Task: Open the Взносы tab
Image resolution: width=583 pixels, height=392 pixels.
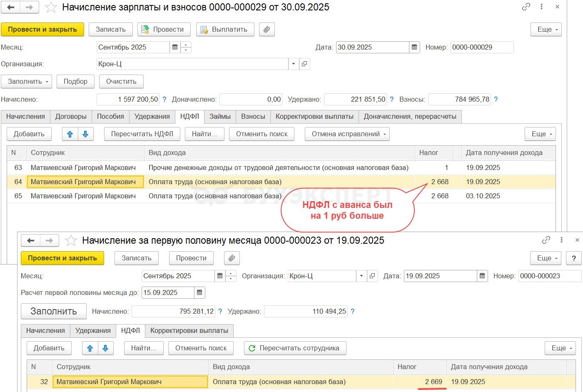Action: coord(253,117)
